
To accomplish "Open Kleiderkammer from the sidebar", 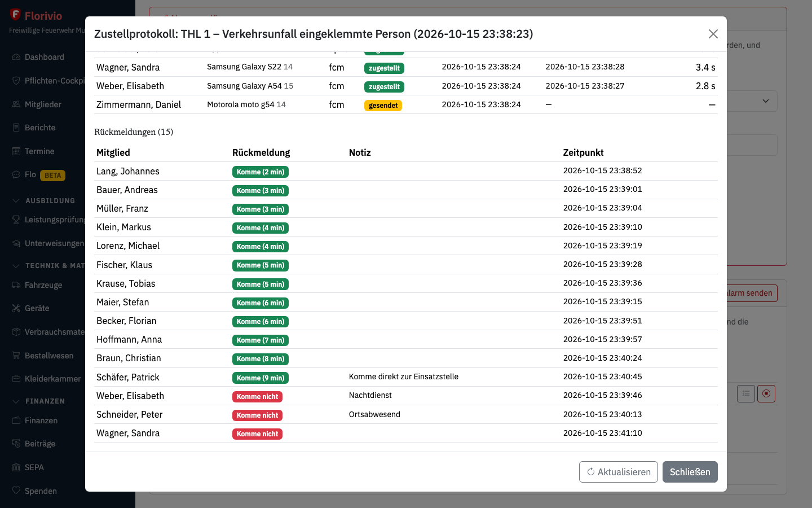I will (46, 379).
